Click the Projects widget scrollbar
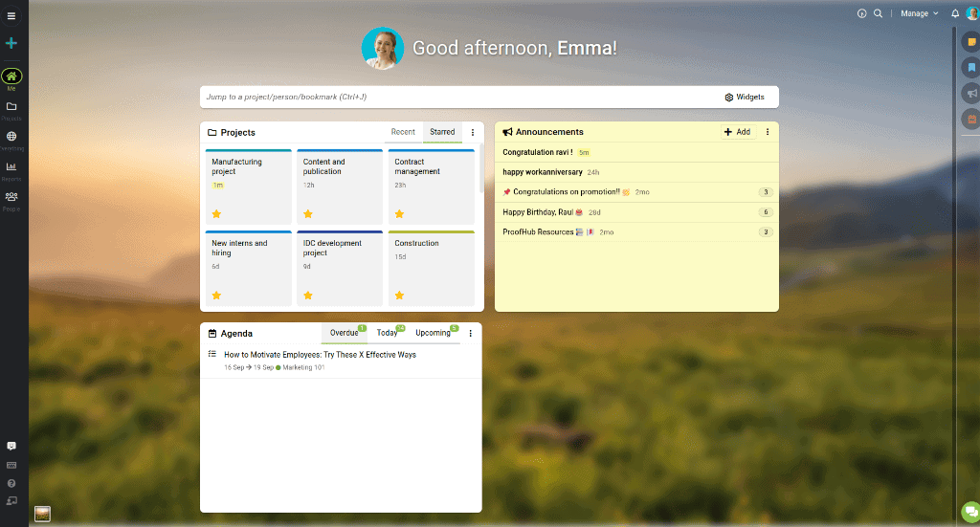Viewport: 980px width, 527px height. pos(480,170)
